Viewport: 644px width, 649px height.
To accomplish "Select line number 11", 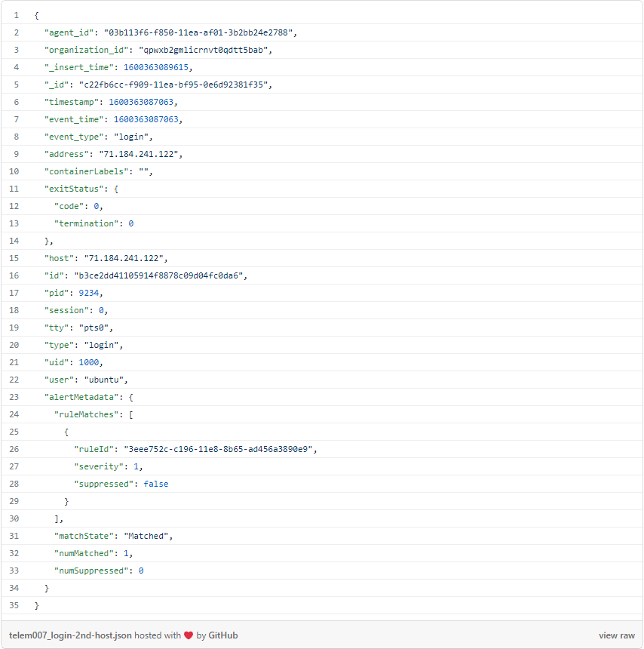I will pyautogui.click(x=14, y=189).
